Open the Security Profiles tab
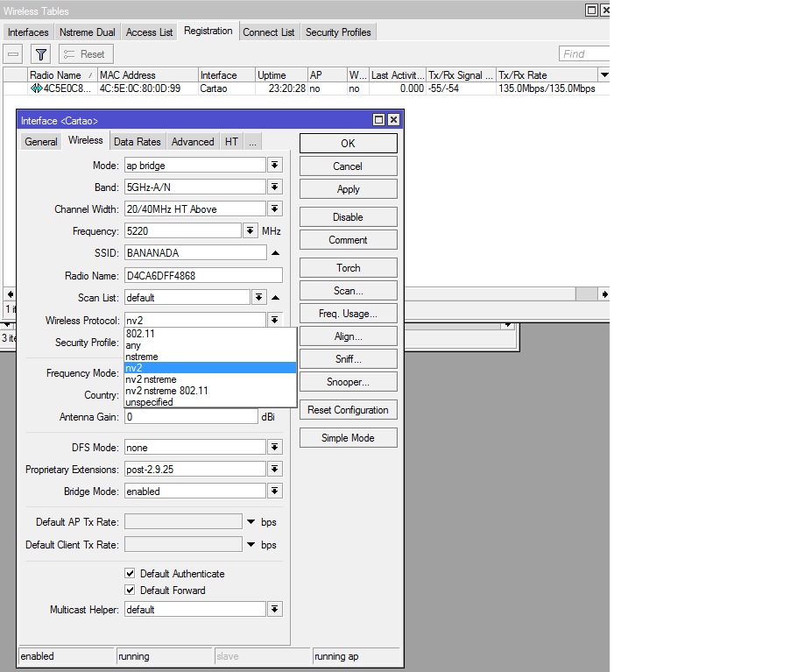 [x=338, y=32]
